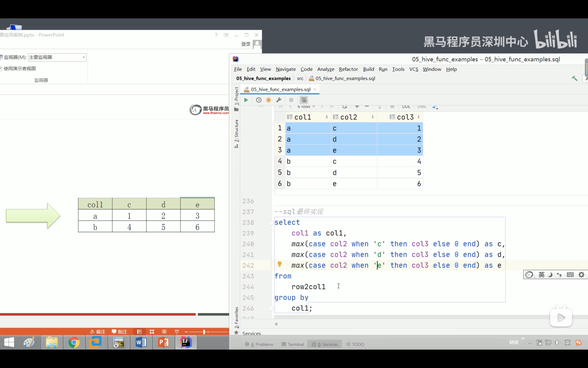Sort results by col1 header arrows
This screenshot has width=588, height=368.
pos(326,117)
